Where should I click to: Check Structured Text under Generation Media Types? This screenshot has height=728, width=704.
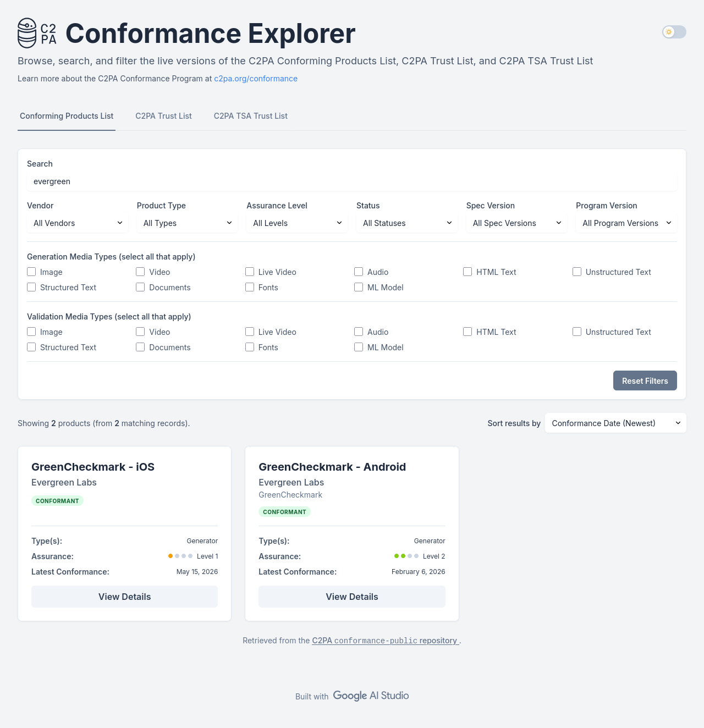pyautogui.click(x=31, y=288)
